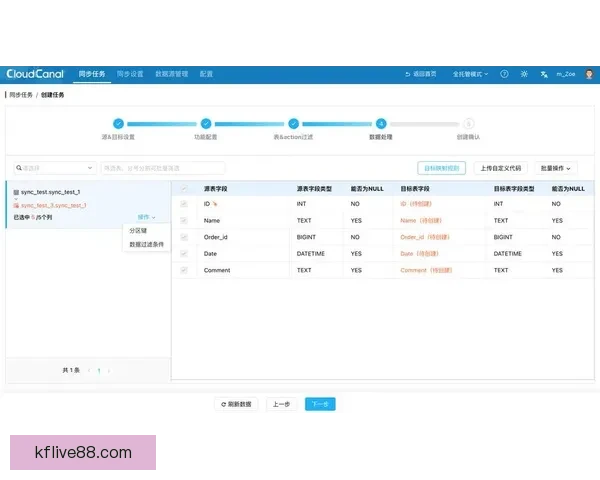The image size is (600, 480).
Task: Click the fourth step circle 数据处理
Action: [x=381, y=123]
